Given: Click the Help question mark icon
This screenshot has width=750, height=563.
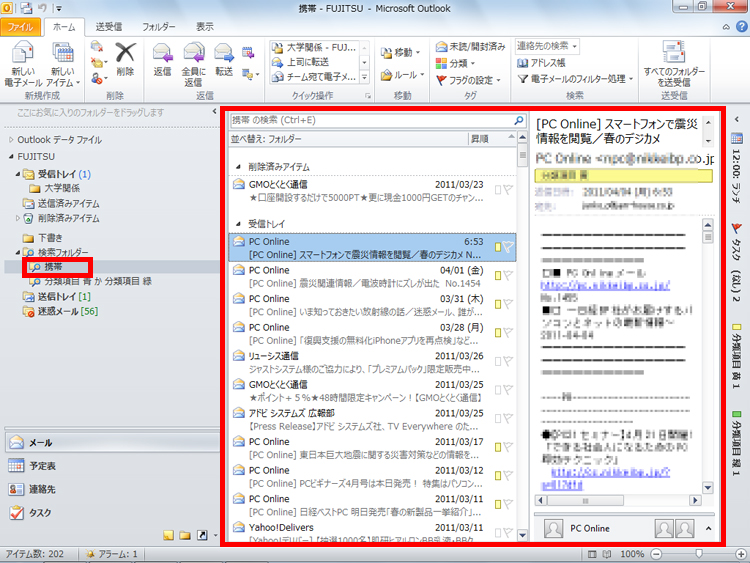Looking at the screenshot, I should tap(742, 27).
